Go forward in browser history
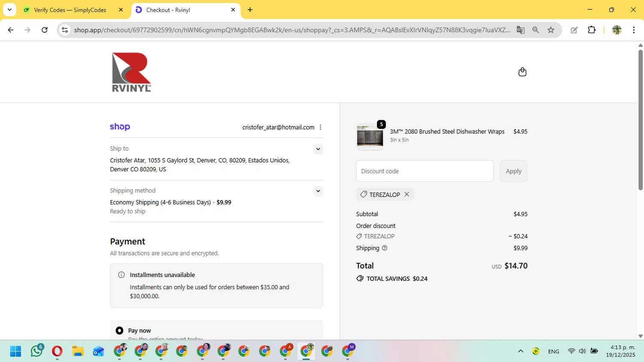 pyautogui.click(x=27, y=30)
